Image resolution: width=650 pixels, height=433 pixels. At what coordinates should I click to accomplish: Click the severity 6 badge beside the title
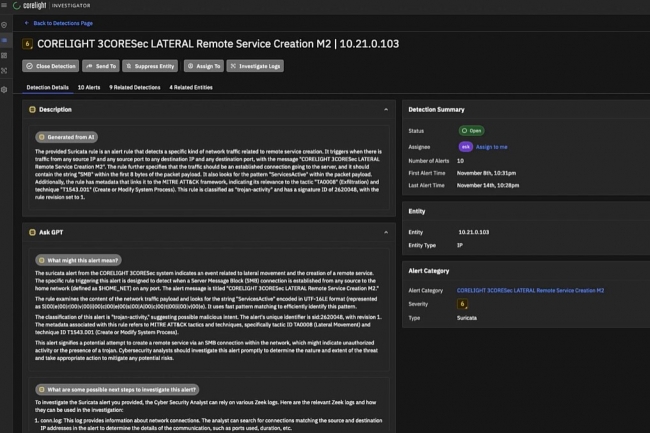[28, 45]
